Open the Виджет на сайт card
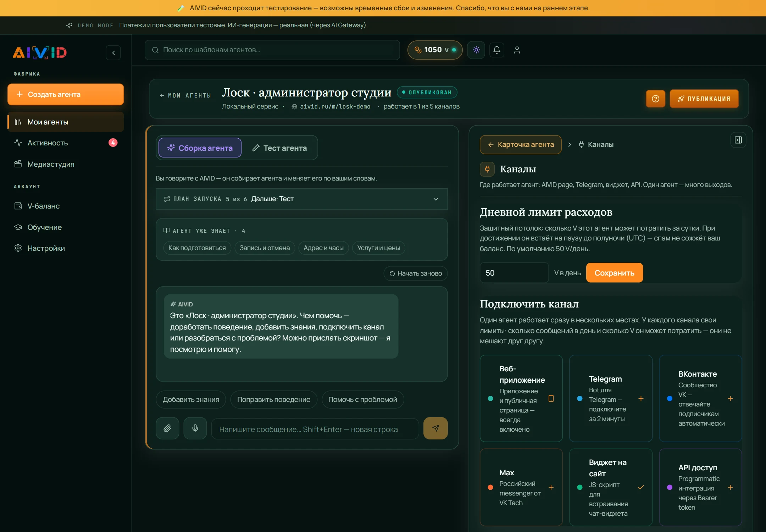 pos(611,487)
